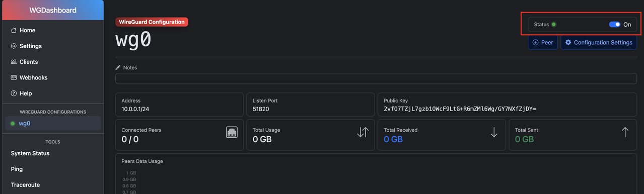Click the Clients people icon in sidebar
The height and width of the screenshot is (194, 644).
pos(14,62)
